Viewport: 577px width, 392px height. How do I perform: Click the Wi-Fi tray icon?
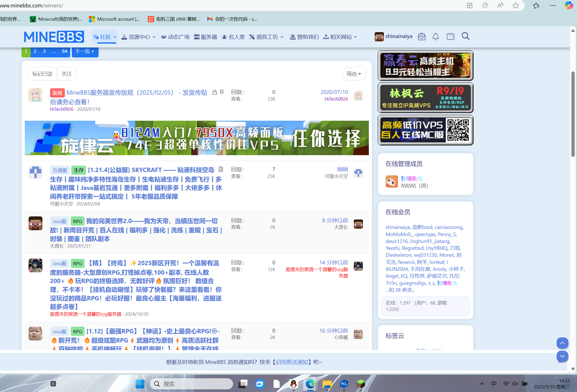(506, 384)
